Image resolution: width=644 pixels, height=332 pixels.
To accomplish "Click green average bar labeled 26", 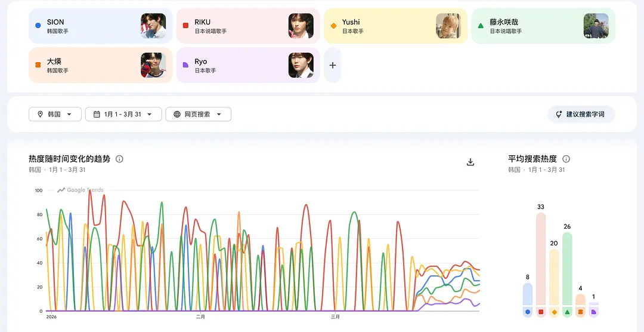I will pyautogui.click(x=567, y=269).
